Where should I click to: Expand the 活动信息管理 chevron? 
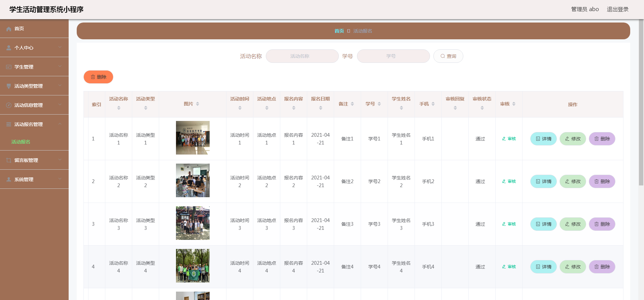click(60, 105)
